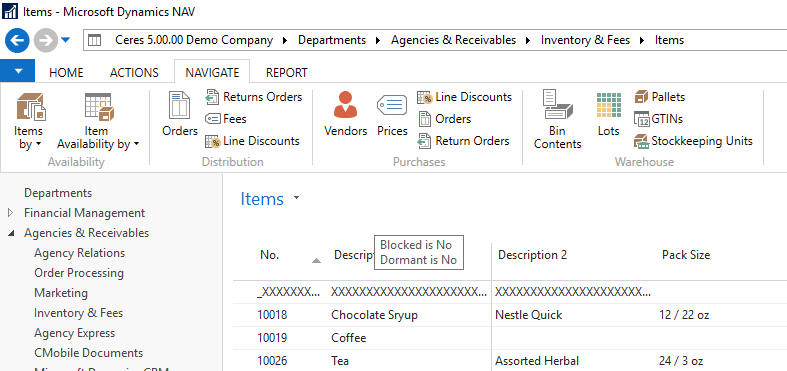Select the Chocolate Sryup description cell
787x371 pixels.
(x=374, y=315)
